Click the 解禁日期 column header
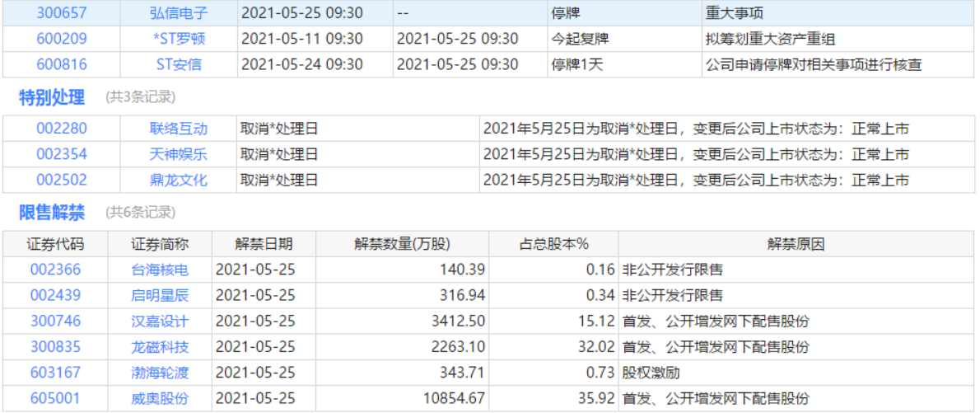The width and height of the screenshot is (980, 413). pos(264,243)
